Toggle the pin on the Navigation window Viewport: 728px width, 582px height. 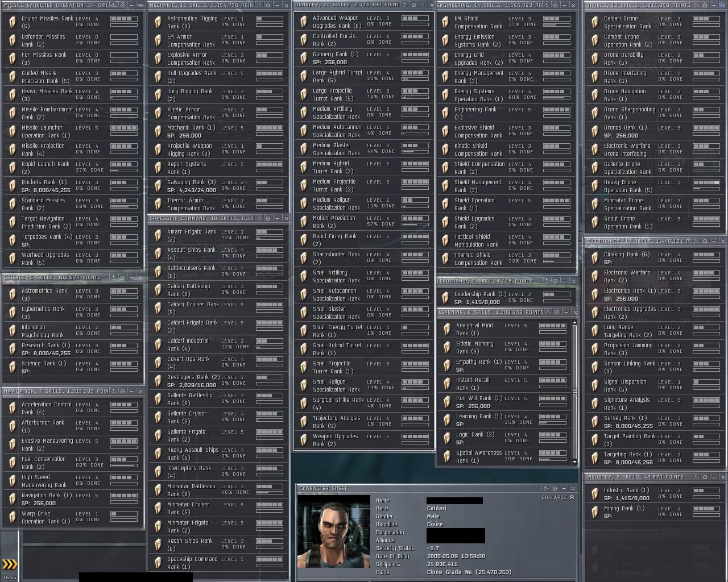click(122, 391)
